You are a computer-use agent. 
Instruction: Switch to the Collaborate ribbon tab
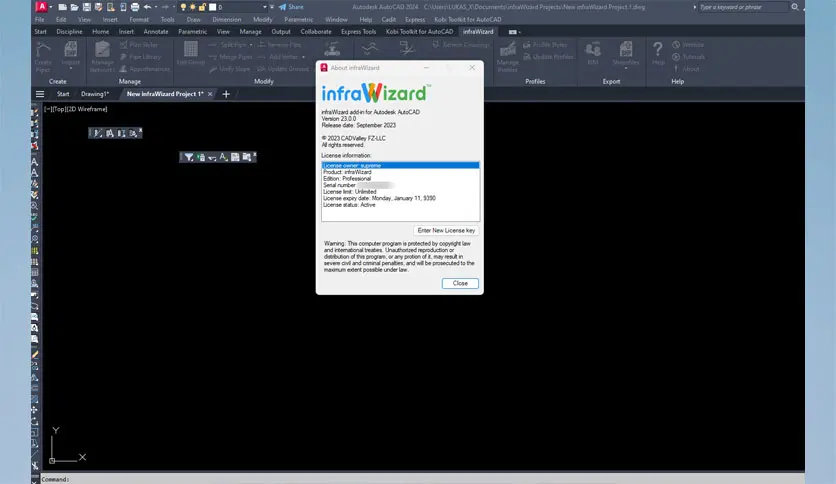click(x=316, y=31)
